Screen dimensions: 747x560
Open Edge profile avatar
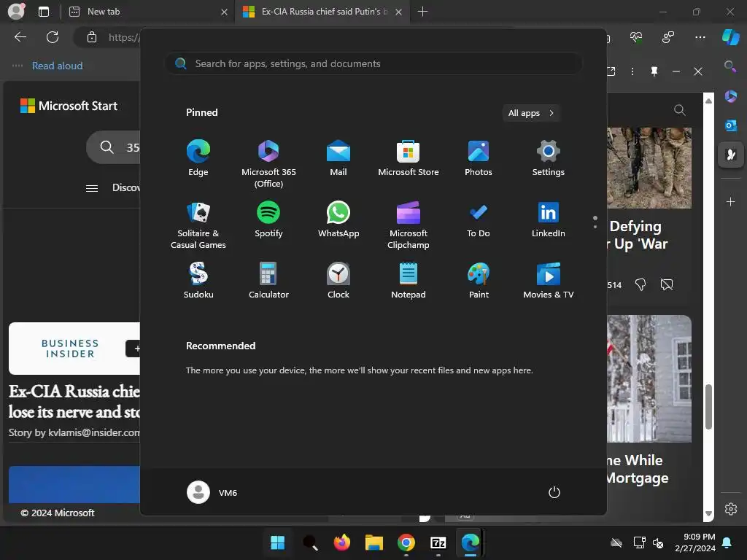click(16, 12)
